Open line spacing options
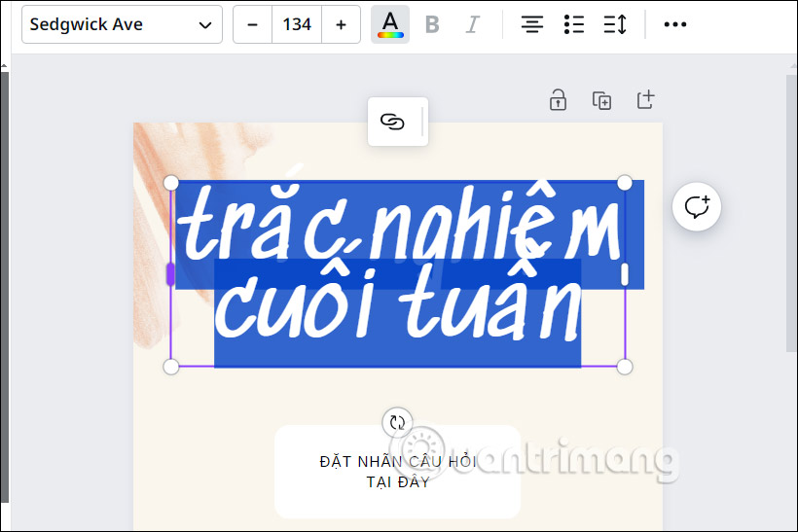This screenshot has width=798, height=532. click(615, 24)
